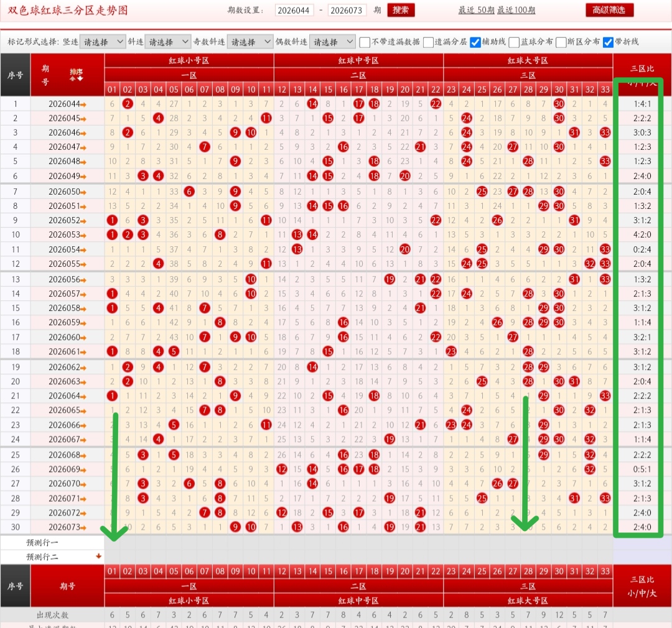This screenshot has height=628, width=672.
Task: Check the 蓝球分布 checkbox
Action: pos(514,42)
